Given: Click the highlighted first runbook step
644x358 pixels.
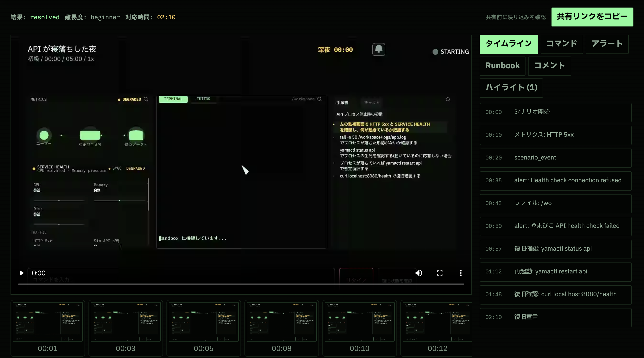Looking at the screenshot, I should pos(390,127).
